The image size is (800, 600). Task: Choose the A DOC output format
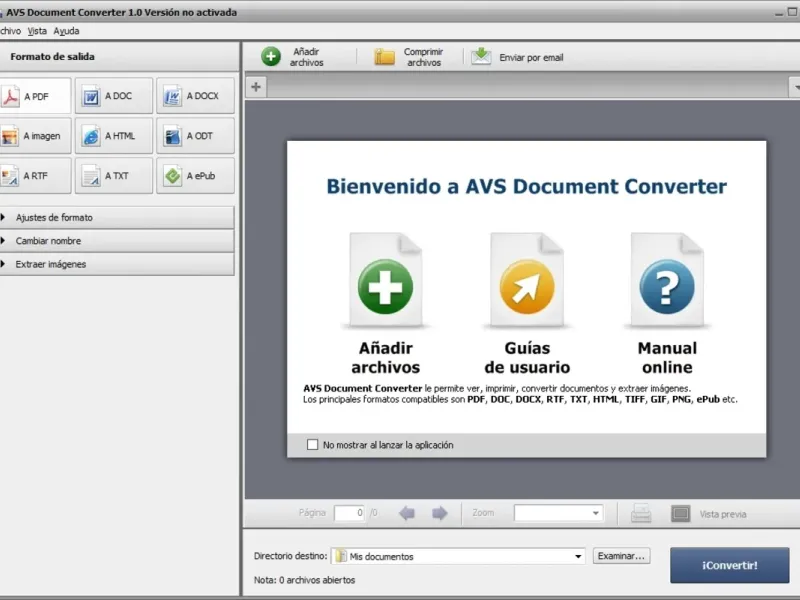click(x=114, y=96)
